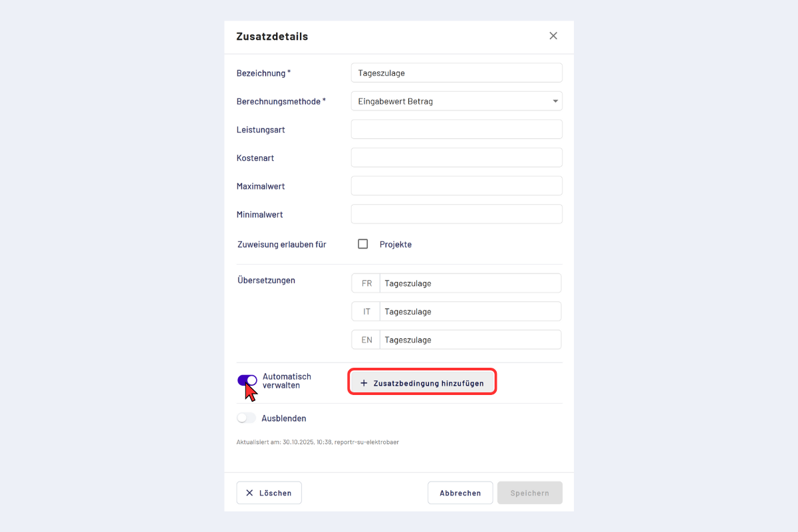Click the X icon beside Löschen
This screenshot has width=798, height=532.
click(x=249, y=493)
